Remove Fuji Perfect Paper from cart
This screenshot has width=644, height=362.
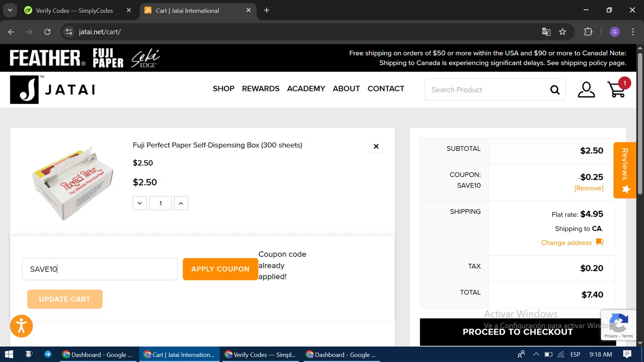pos(376,146)
